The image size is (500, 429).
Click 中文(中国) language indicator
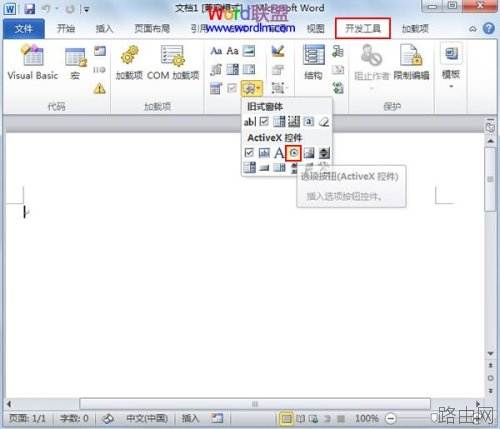click(x=147, y=418)
